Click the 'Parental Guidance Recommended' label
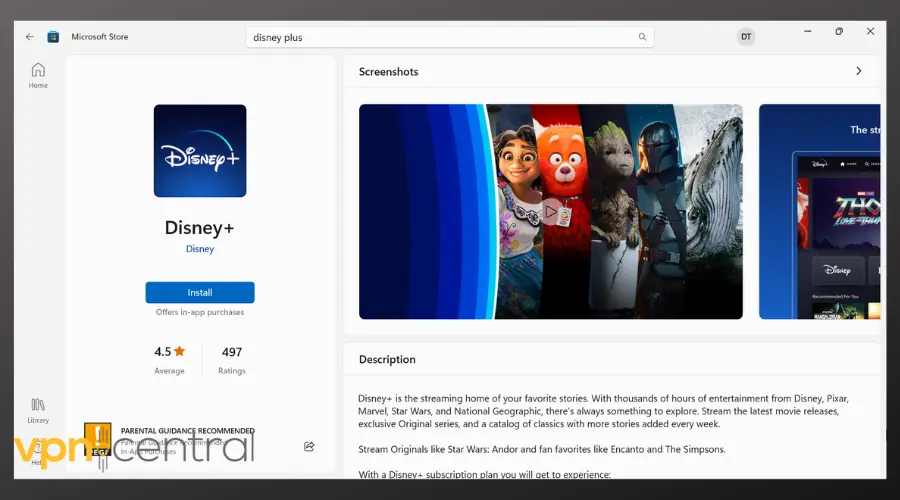Viewport: 900px width, 500px height. tap(188, 431)
